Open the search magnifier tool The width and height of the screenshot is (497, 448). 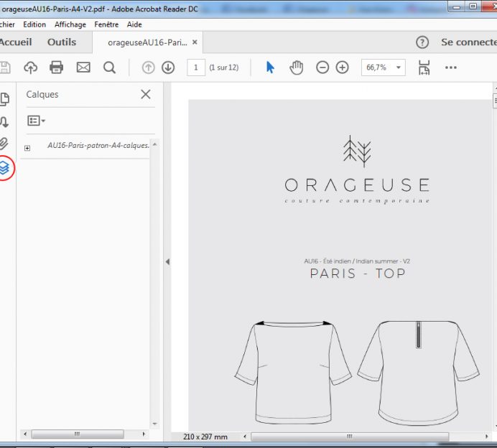point(109,67)
